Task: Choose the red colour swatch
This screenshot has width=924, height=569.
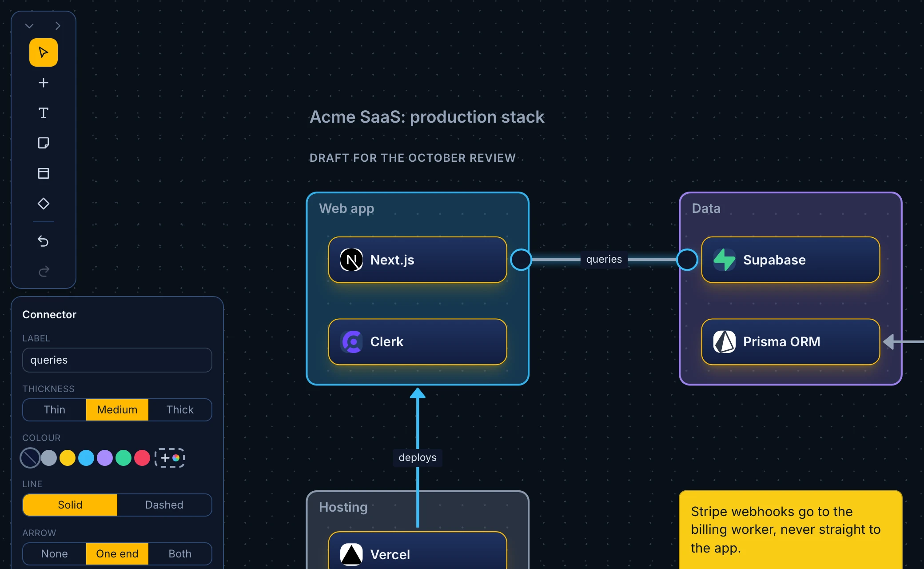Action: point(142,458)
